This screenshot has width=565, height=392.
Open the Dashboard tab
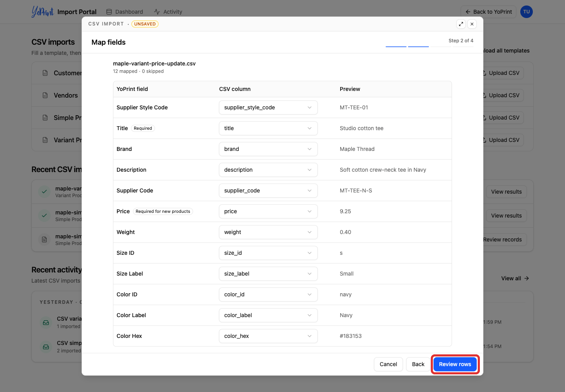click(125, 12)
